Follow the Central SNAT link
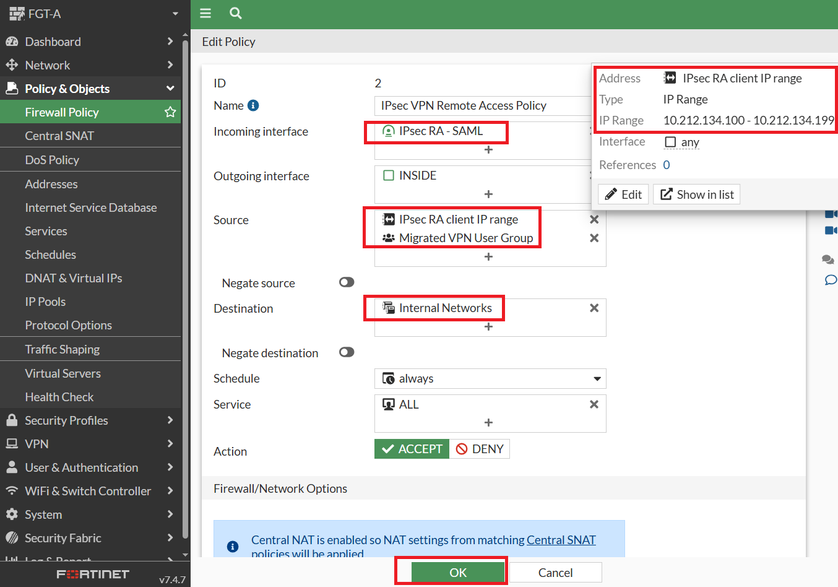 point(561,540)
